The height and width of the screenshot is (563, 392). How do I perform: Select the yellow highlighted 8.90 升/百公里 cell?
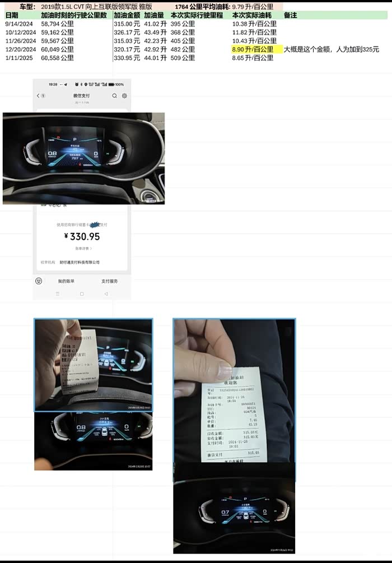pos(257,49)
